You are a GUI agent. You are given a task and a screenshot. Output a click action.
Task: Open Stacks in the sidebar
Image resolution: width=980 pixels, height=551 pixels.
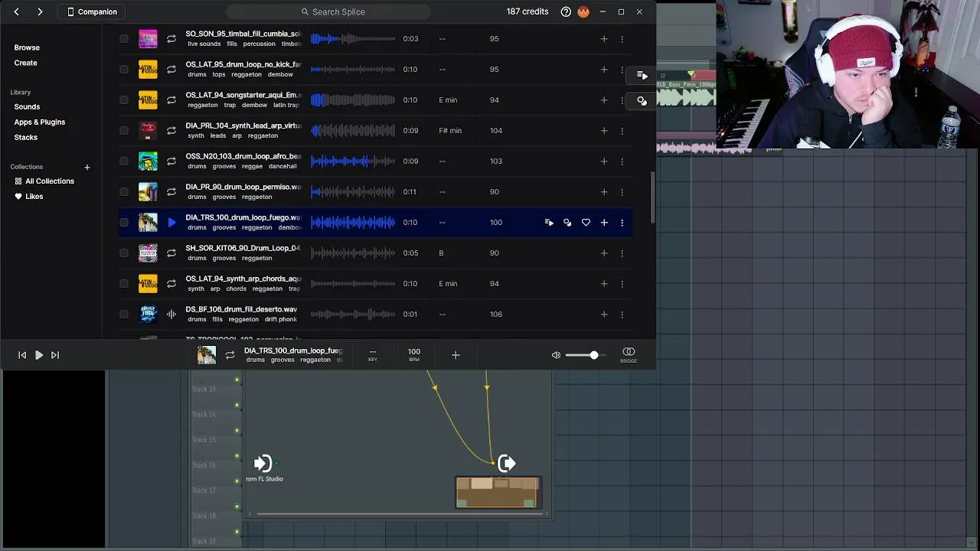pos(25,137)
